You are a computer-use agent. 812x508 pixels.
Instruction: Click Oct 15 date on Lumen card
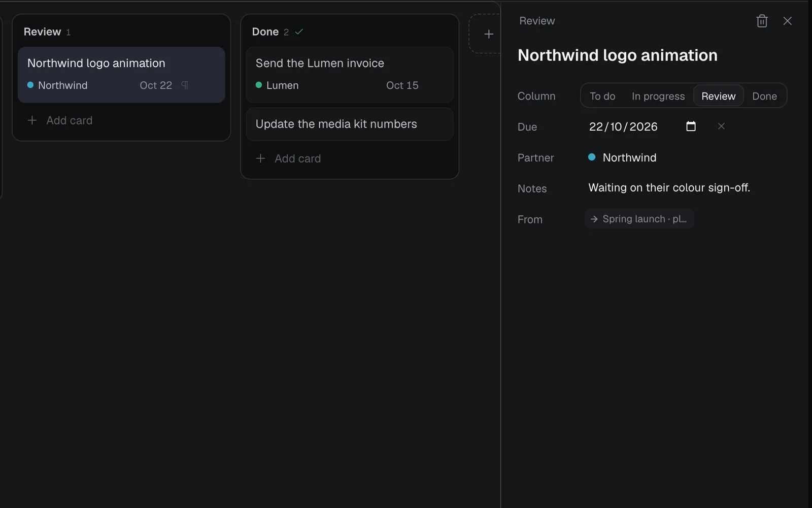[x=402, y=85]
